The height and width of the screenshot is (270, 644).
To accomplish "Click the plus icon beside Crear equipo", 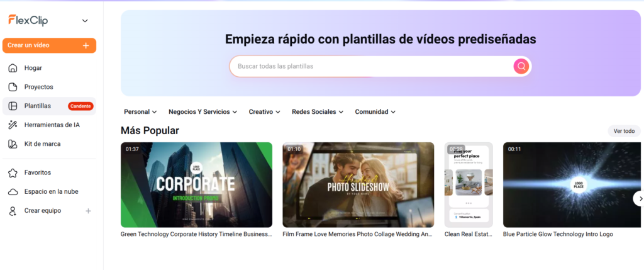I will point(88,211).
